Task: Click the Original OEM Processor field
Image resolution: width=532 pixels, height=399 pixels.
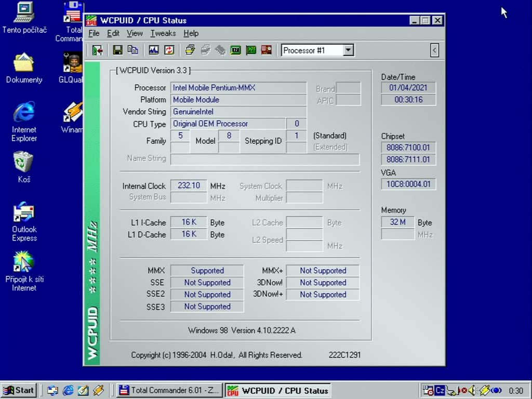Action: click(x=228, y=124)
